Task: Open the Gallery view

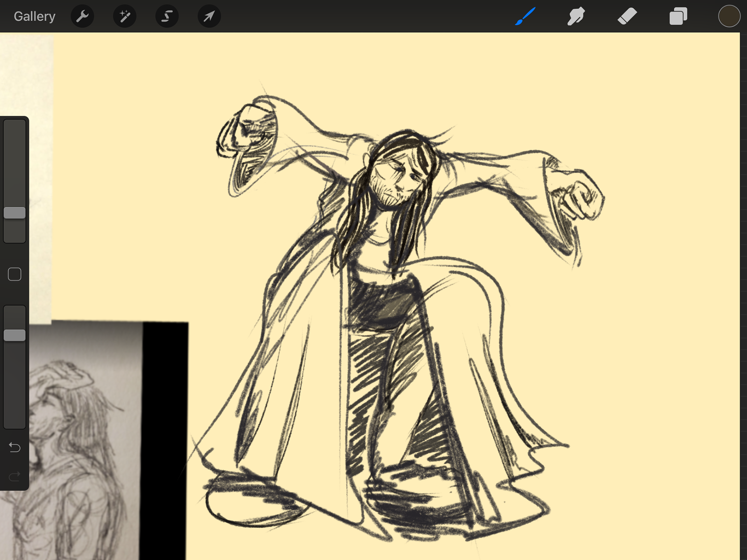Action: click(35, 16)
